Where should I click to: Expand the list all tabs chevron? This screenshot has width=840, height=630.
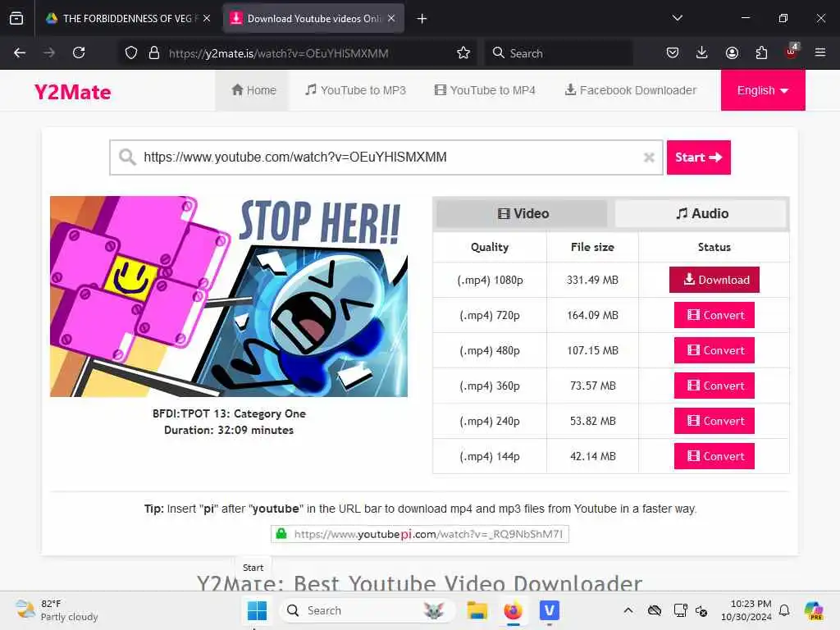(677, 18)
